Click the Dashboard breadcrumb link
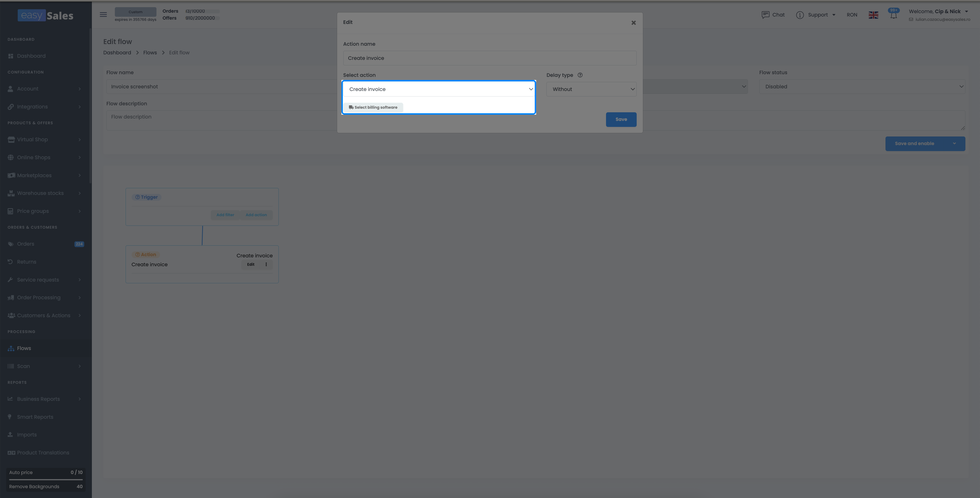980x498 pixels. (x=117, y=52)
